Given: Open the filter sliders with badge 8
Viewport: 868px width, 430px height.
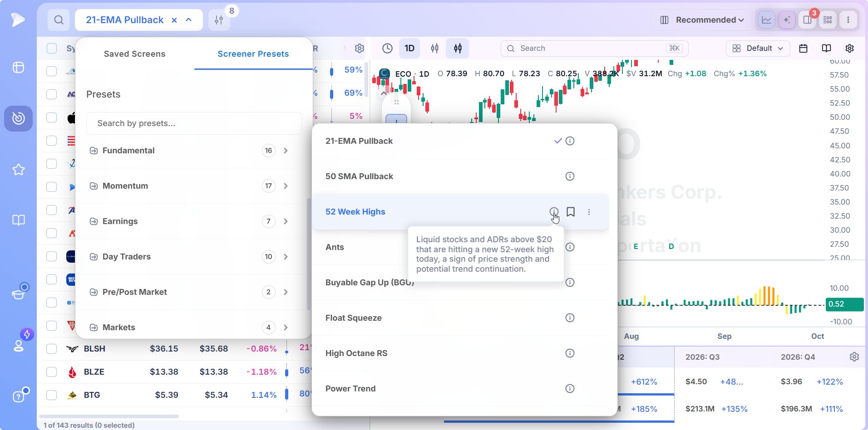Looking at the screenshot, I should (219, 20).
